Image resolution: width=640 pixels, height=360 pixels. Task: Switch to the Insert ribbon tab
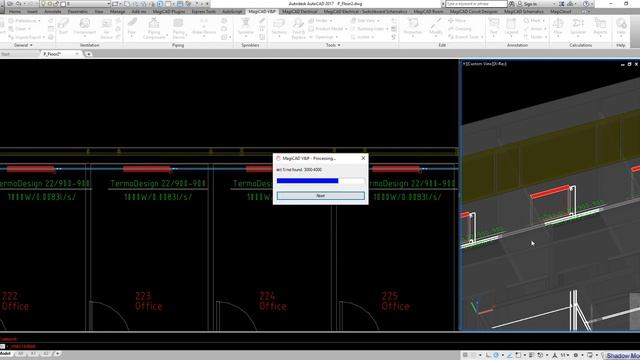pos(32,11)
